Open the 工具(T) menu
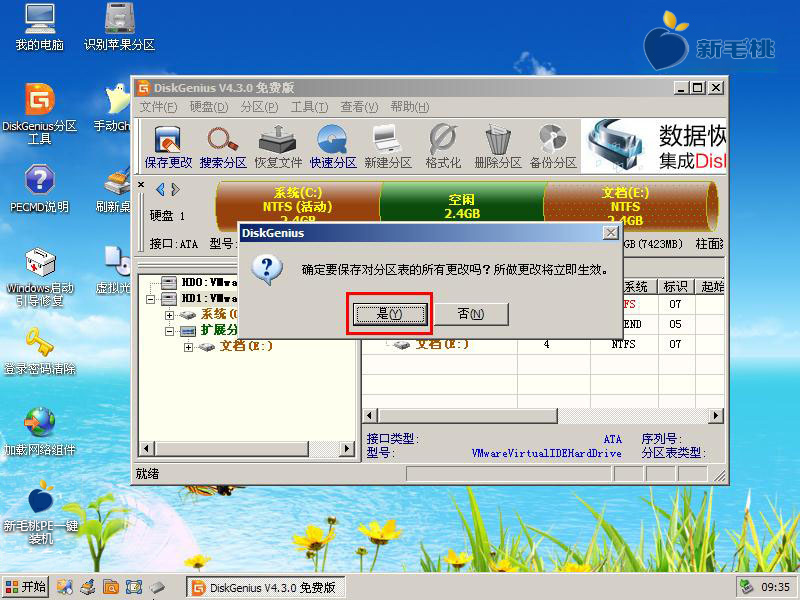800x600 pixels. 309,107
